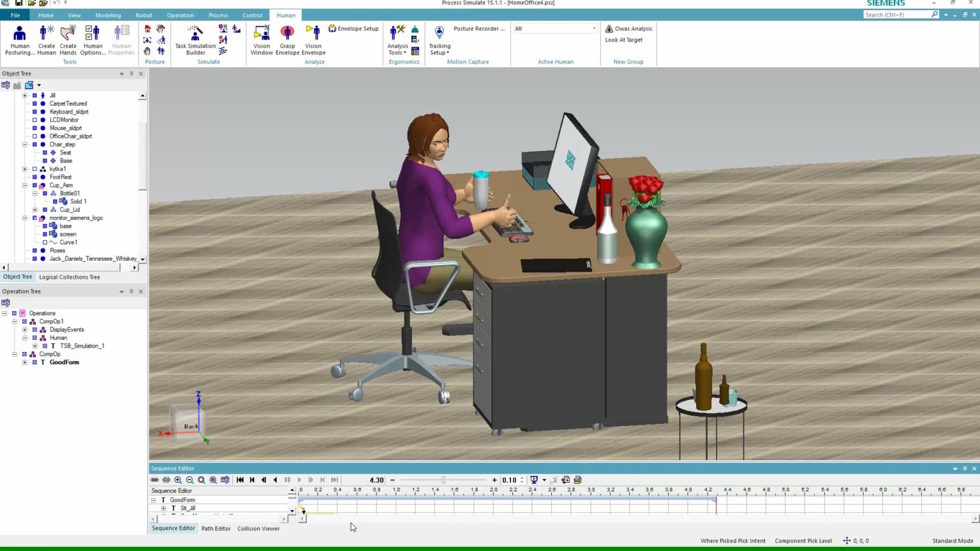Expand the Cup_Asm tree node
The image size is (980, 551).
[24, 185]
